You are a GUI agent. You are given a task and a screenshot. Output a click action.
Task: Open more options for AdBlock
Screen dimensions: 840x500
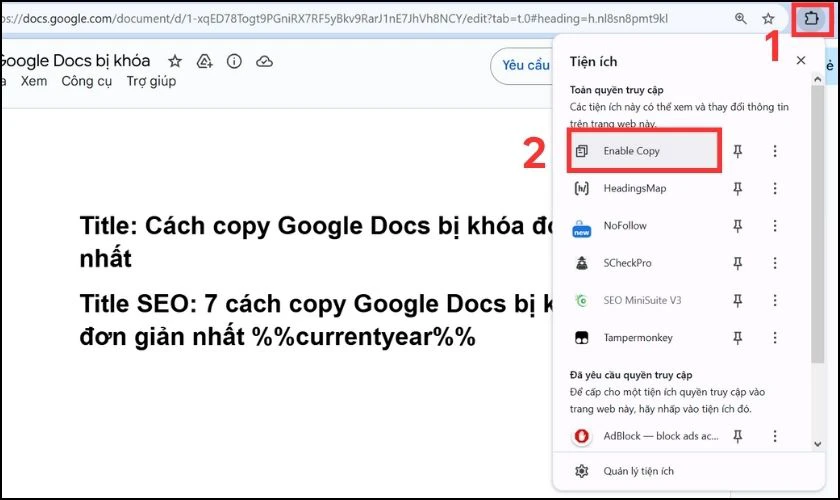775,436
